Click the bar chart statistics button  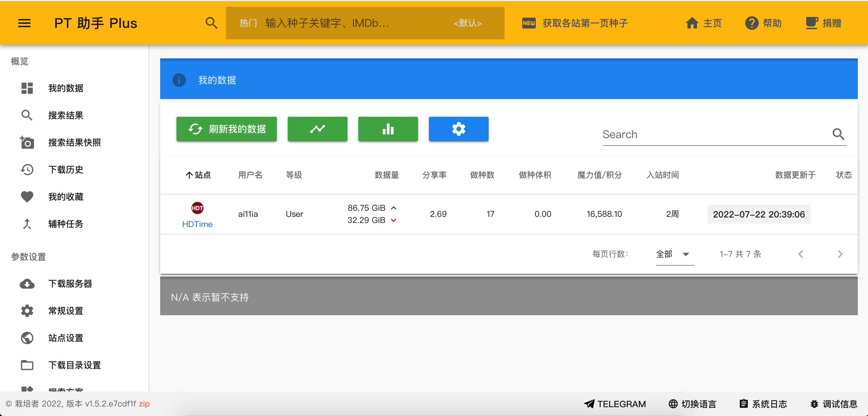(388, 129)
